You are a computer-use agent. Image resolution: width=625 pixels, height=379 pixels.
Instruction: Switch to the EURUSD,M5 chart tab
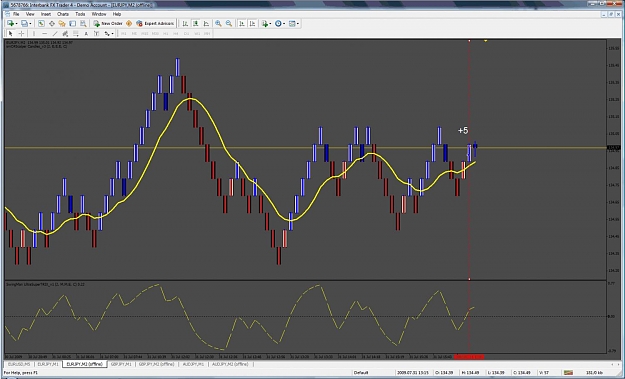point(19,364)
